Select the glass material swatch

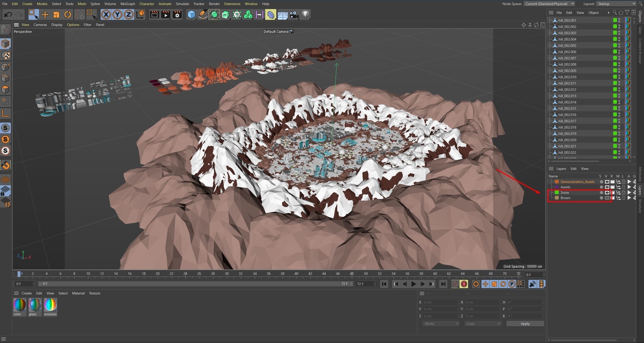click(x=35, y=305)
